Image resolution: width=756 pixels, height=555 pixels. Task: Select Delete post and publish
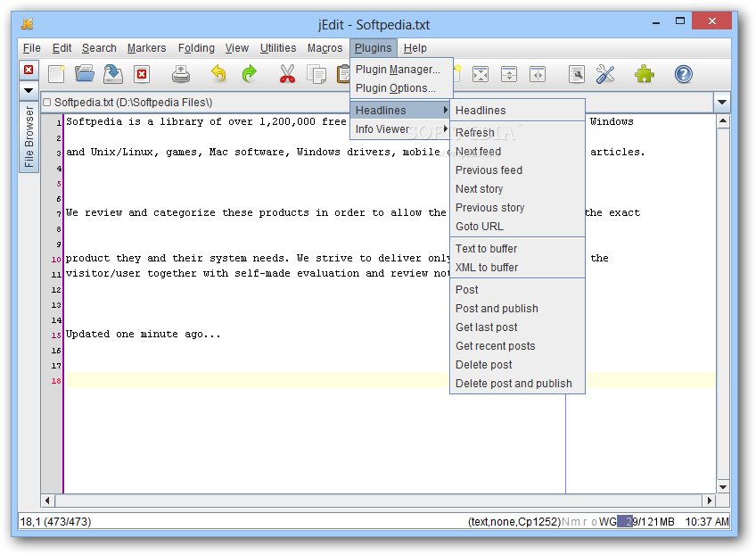(x=517, y=384)
